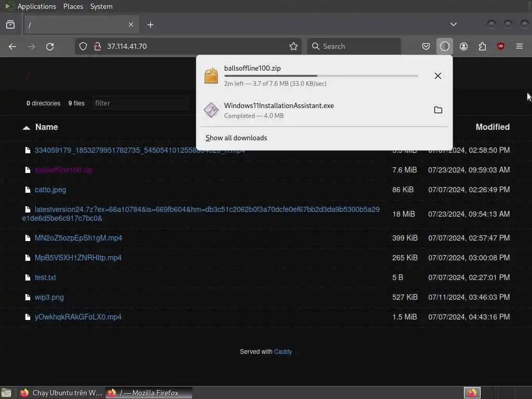Switch to '/ — Mozilla Firefox' taskbar window

pos(149,393)
